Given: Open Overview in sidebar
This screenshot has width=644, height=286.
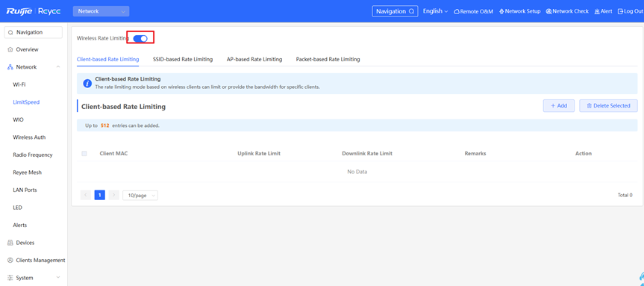Looking at the screenshot, I should [x=27, y=50].
